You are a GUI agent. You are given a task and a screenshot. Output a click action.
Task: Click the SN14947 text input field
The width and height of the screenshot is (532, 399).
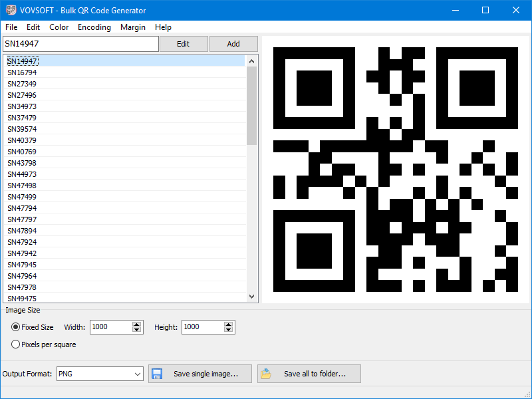pos(80,43)
